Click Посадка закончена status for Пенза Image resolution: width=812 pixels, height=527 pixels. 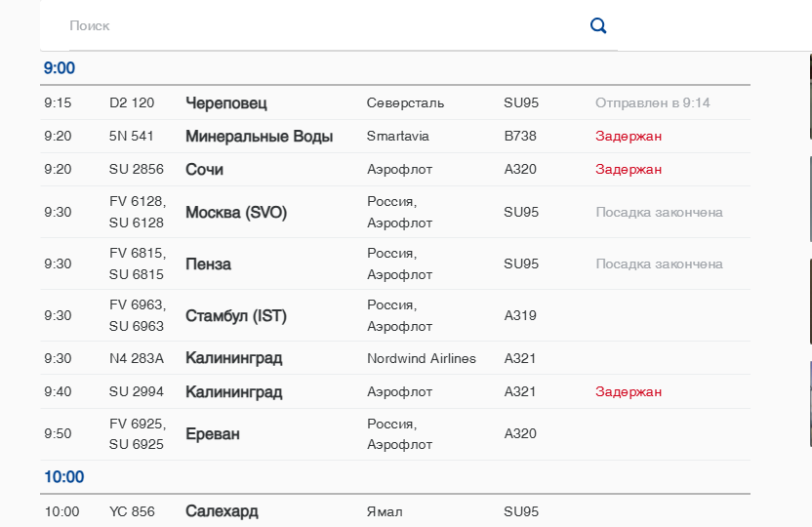click(x=659, y=264)
